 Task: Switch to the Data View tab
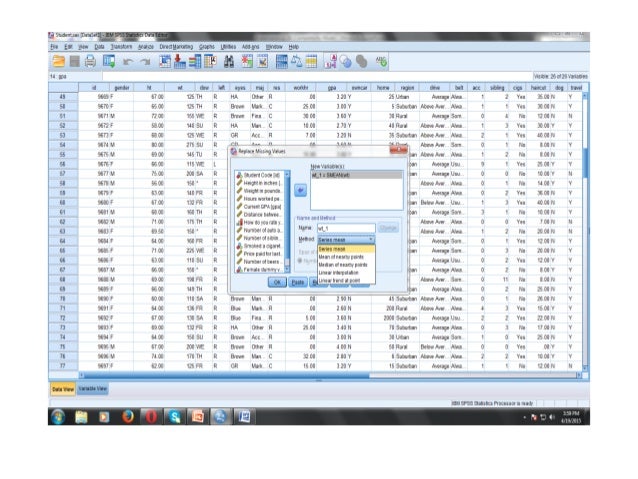coord(63,389)
